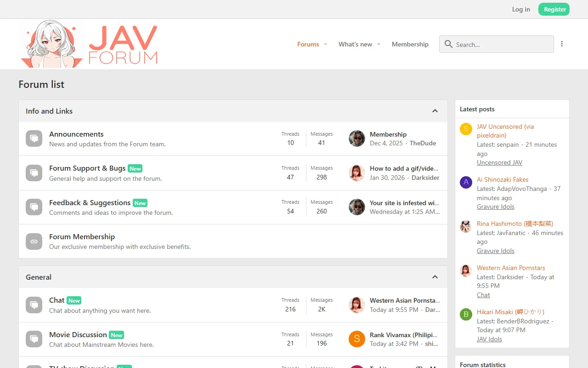The height and width of the screenshot is (368, 588).
Task: Collapse the General section
Action: click(x=435, y=276)
